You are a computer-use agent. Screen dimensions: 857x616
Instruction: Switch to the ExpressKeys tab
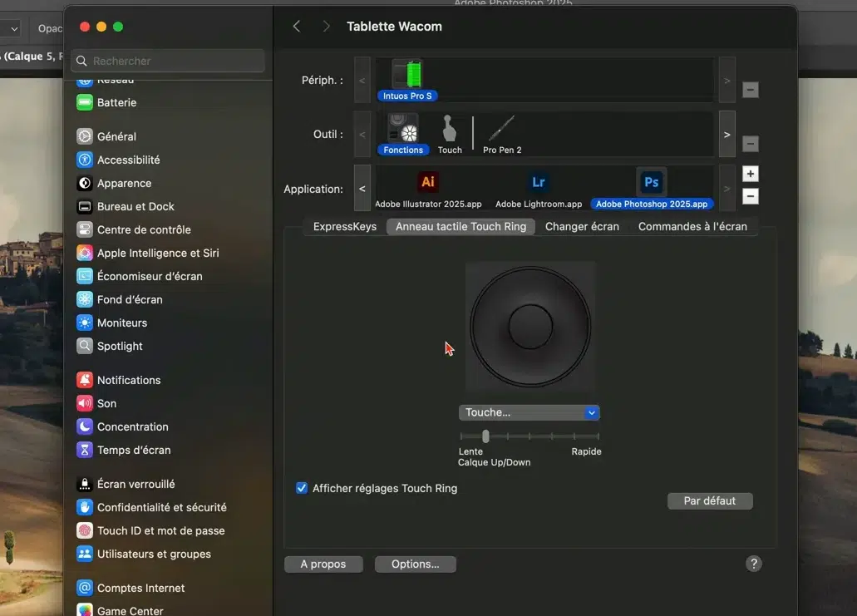[344, 226]
